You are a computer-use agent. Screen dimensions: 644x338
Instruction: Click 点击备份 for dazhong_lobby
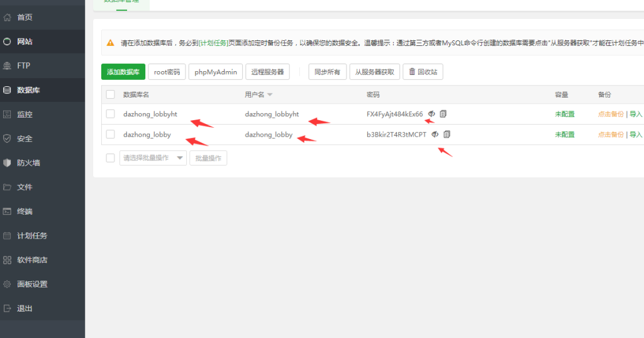pyautogui.click(x=611, y=135)
